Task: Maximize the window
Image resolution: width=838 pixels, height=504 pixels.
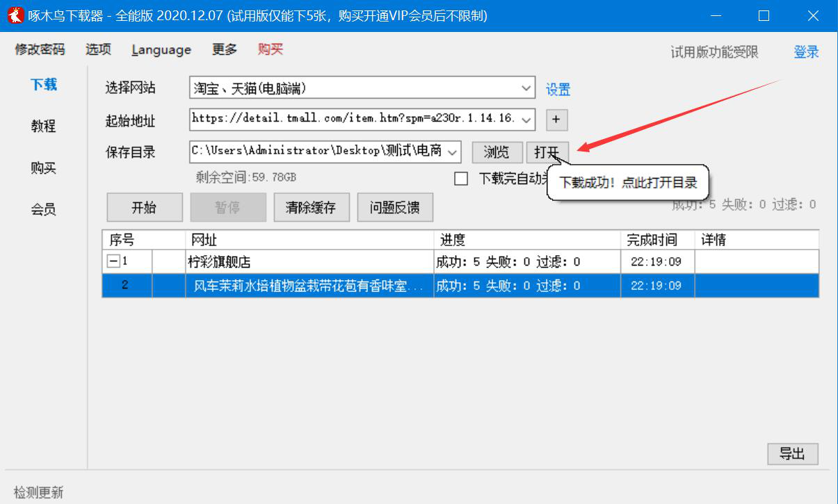Action: tap(764, 15)
